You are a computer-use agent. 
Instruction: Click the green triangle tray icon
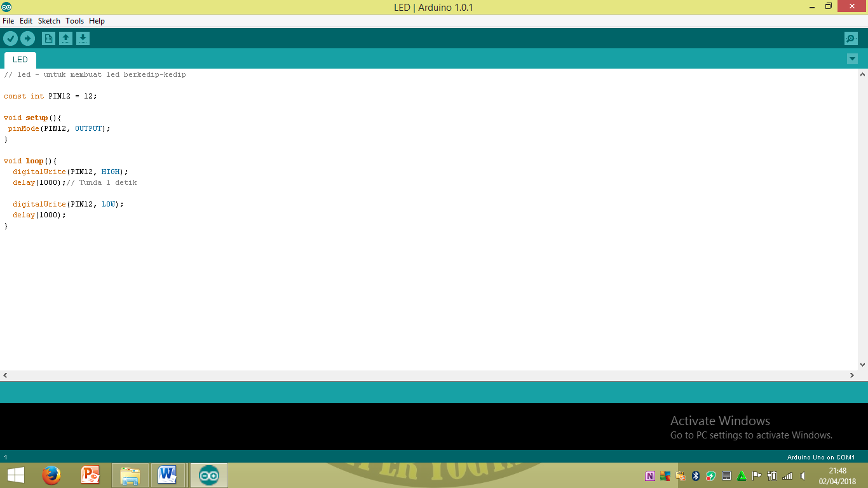(742, 476)
